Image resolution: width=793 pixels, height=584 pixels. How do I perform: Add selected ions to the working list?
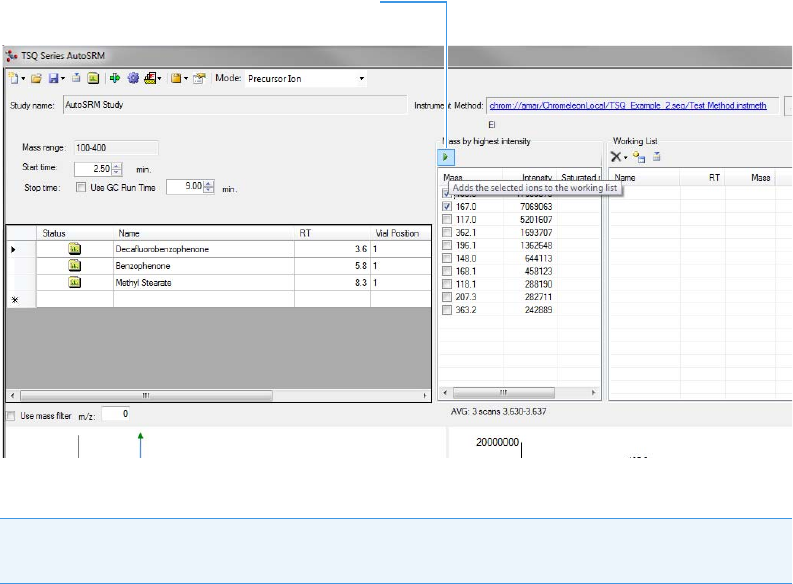(x=447, y=158)
